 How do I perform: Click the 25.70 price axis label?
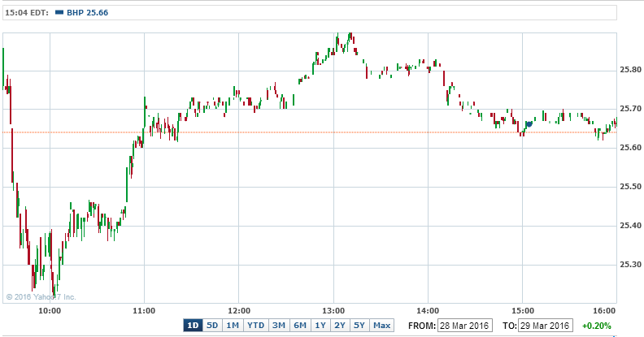tap(630, 109)
